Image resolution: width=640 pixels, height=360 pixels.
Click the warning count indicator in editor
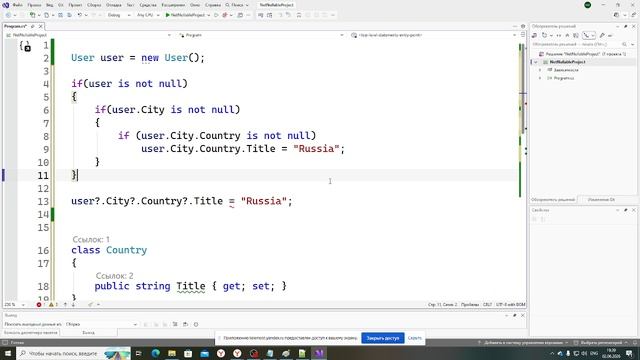53,304
